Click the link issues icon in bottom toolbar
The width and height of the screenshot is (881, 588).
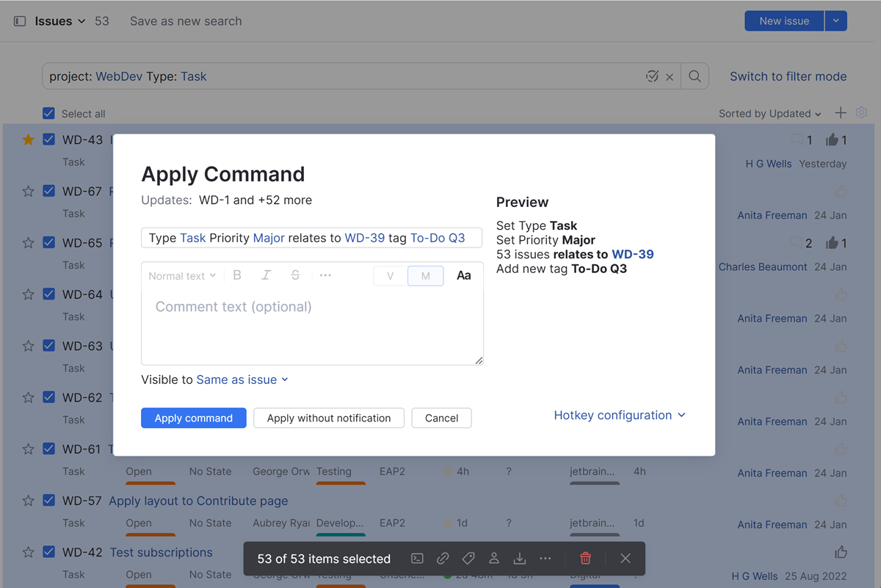point(443,558)
